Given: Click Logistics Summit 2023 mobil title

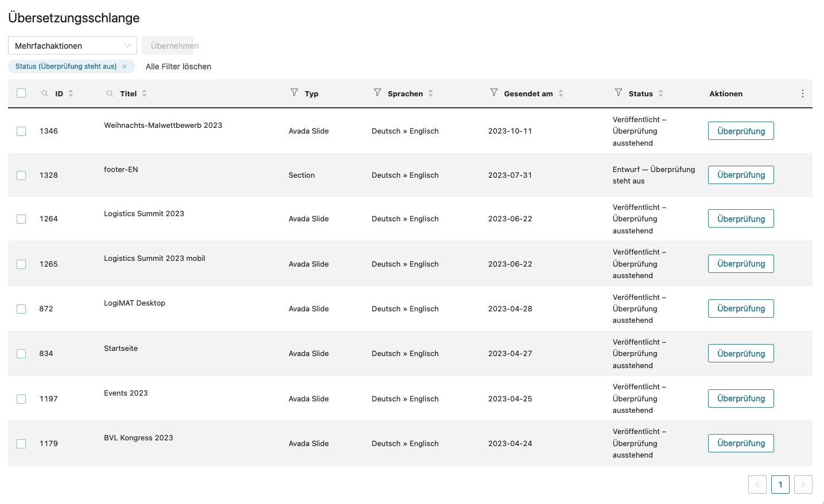Looking at the screenshot, I should [154, 258].
